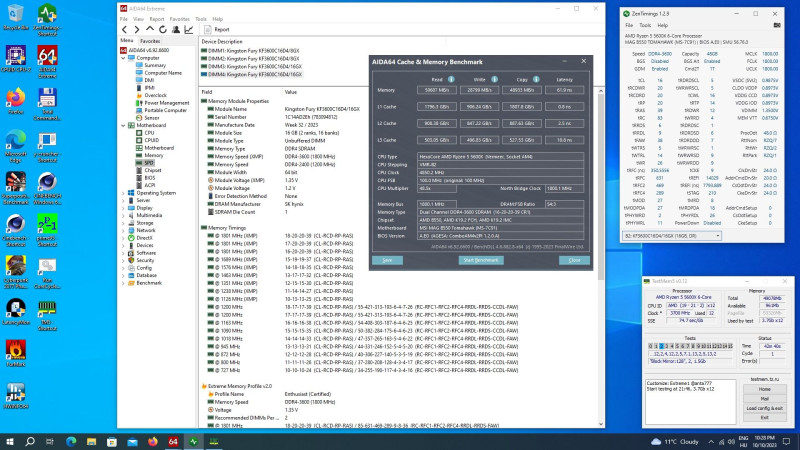Open File Explorer from the taskbar
Screen dimensions: 800x450
point(91,441)
